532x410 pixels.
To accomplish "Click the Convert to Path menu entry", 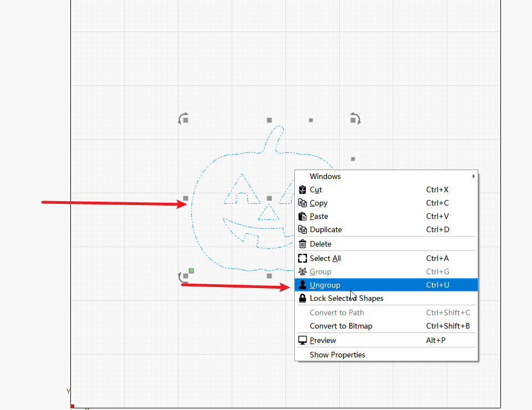I will coord(337,312).
